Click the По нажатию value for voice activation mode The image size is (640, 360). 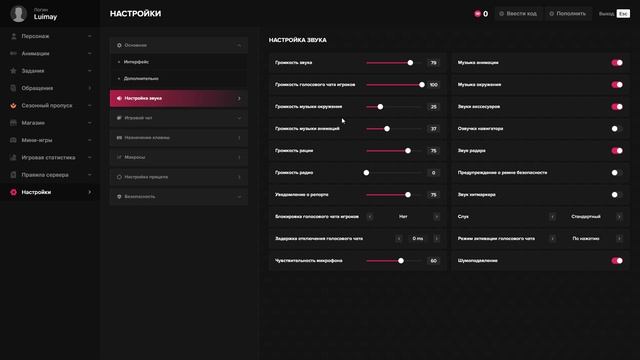[x=586, y=239]
